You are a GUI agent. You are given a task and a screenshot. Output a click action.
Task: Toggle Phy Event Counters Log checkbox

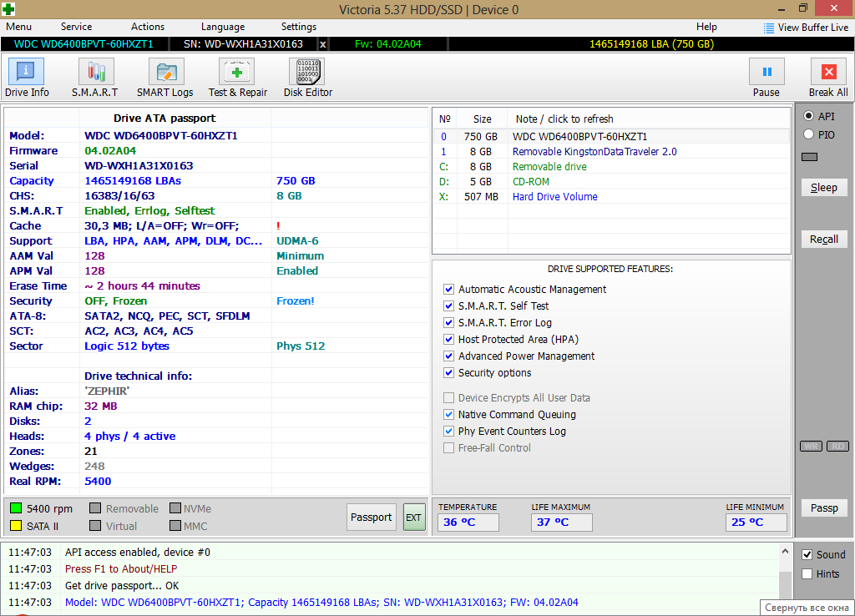pos(448,432)
